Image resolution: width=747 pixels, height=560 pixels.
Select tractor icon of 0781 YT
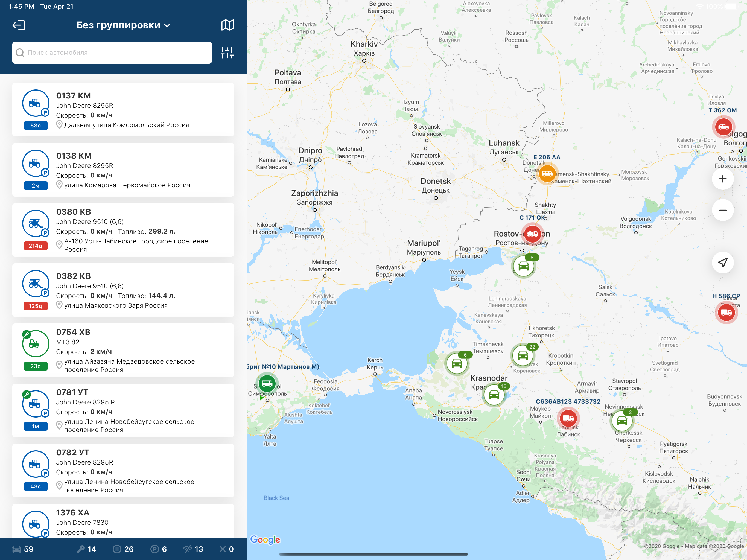click(36, 404)
